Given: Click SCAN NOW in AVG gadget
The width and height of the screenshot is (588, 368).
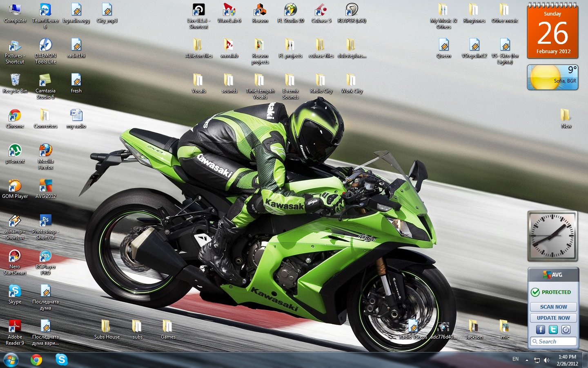Looking at the screenshot, I should tap(553, 307).
